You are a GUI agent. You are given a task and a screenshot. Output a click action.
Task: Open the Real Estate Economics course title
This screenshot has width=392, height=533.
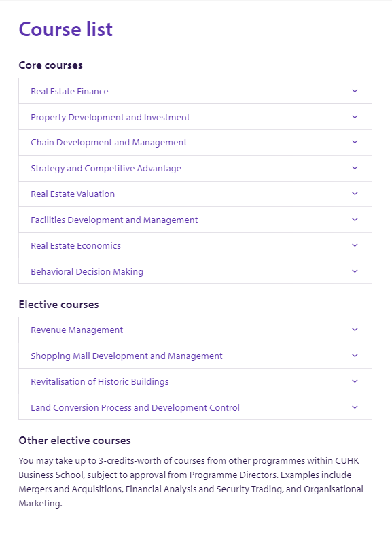76,246
